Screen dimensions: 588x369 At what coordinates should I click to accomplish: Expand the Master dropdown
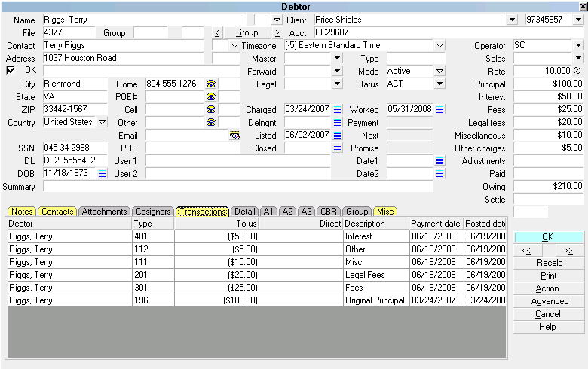[337, 59]
